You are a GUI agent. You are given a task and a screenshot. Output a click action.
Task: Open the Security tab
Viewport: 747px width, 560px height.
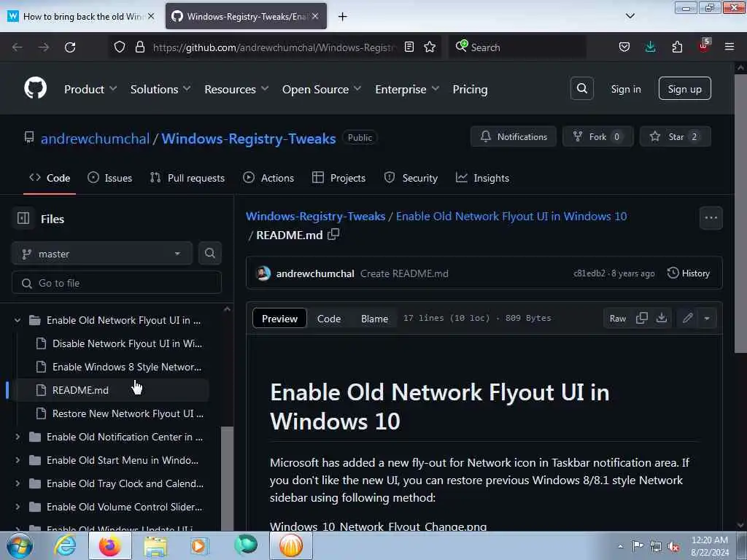(411, 178)
